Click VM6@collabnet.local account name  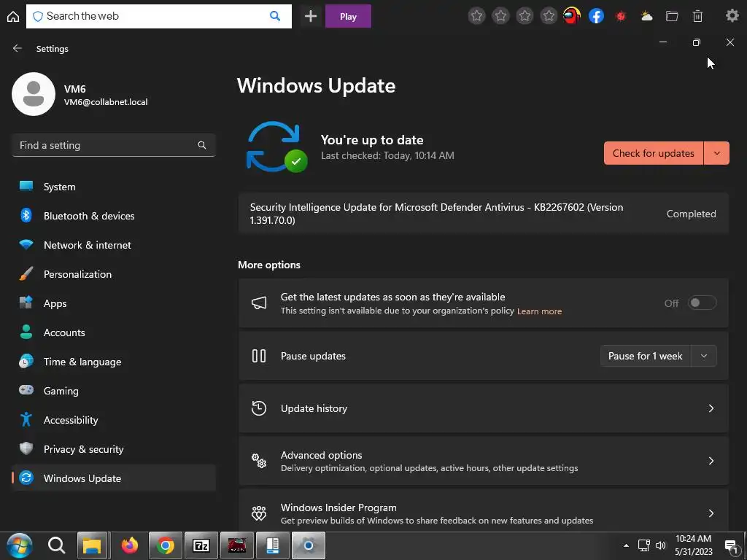pyautogui.click(x=106, y=102)
